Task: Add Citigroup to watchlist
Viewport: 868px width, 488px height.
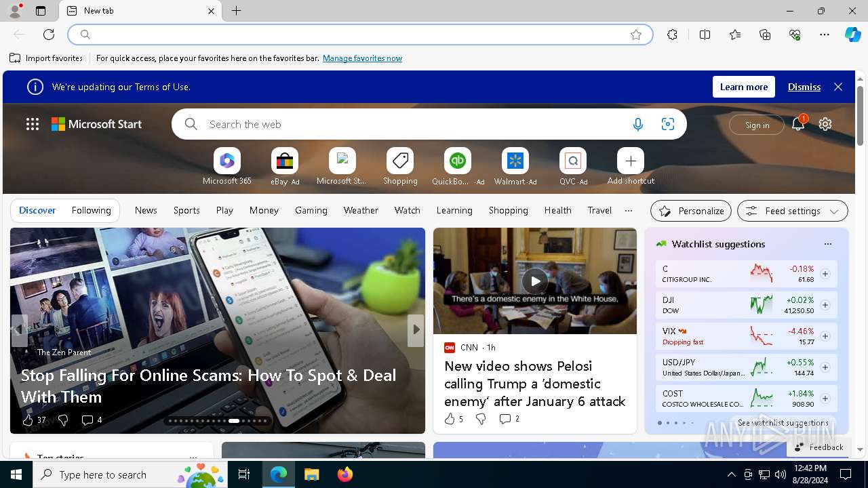Action: point(825,274)
